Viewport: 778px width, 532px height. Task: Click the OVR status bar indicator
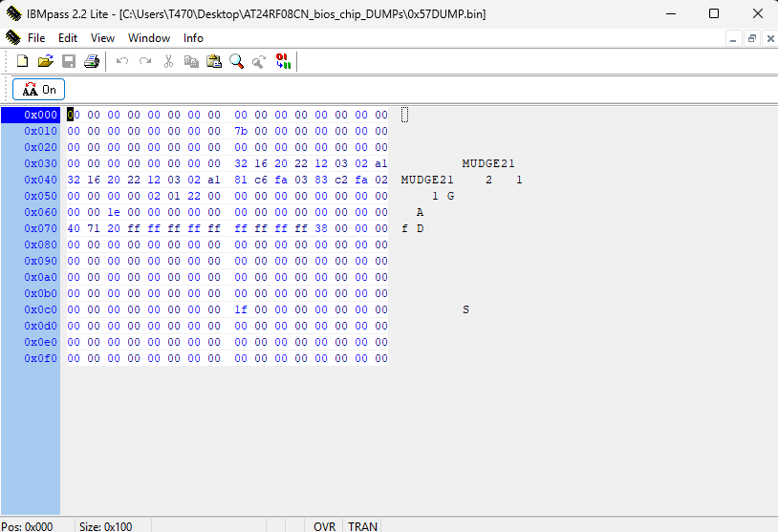point(325,526)
